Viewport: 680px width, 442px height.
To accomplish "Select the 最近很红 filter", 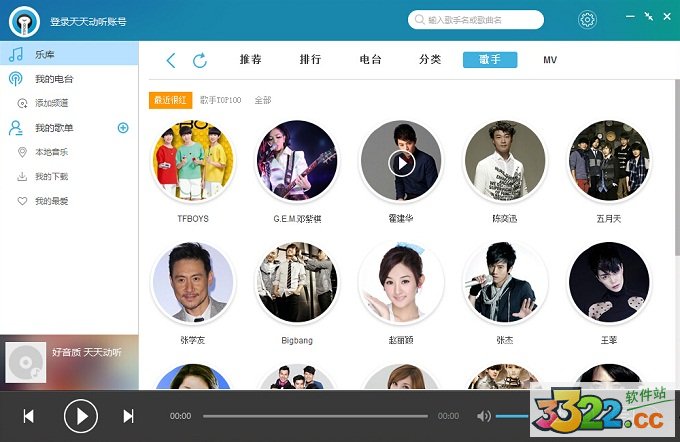I will click(x=170, y=100).
